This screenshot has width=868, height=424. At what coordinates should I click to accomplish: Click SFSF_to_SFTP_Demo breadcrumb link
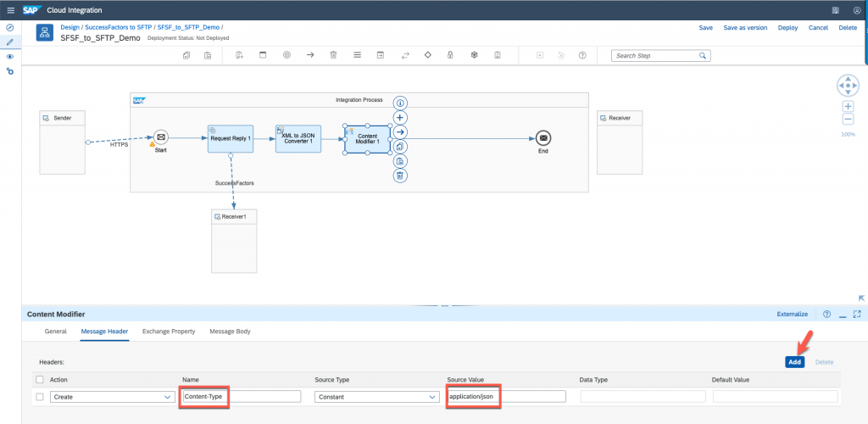pos(188,26)
